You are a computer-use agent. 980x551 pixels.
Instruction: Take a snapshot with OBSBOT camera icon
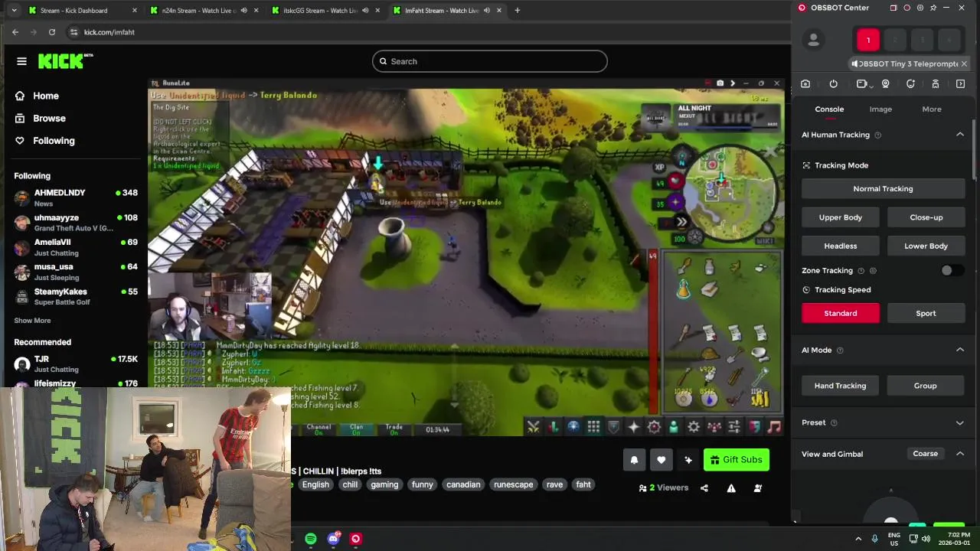point(805,84)
